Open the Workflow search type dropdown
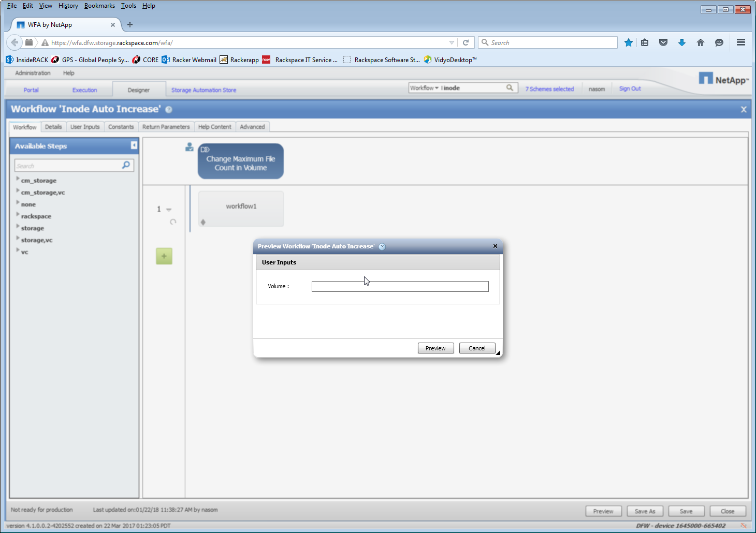 425,88
